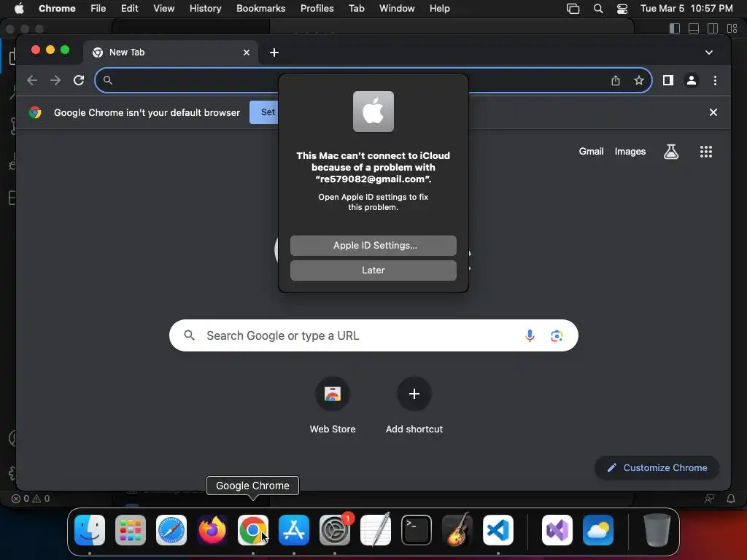Open the Profiles menu
Image resolution: width=747 pixels, height=560 pixels.
pos(317,9)
